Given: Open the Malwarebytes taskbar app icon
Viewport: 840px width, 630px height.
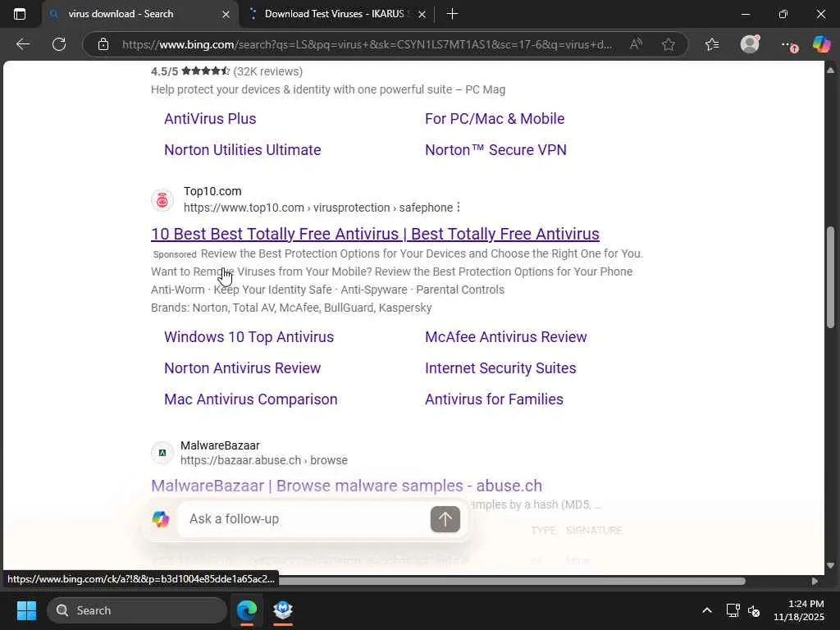Looking at the screenshot, I should pos(283,610).
